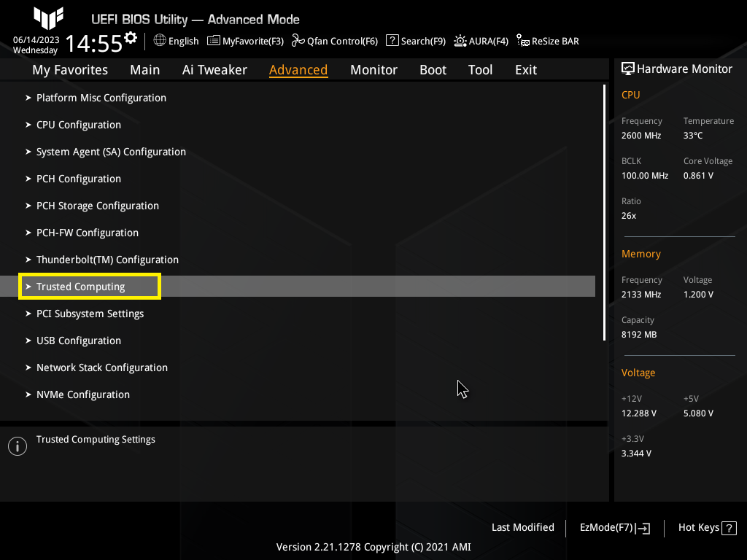
Task: Open AURA(F4) lighting icon
Action: click(460, 41)
